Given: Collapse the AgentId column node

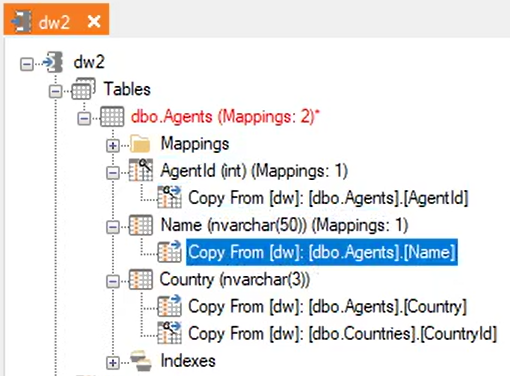Looking at the screenshot, I should (113, 173).
